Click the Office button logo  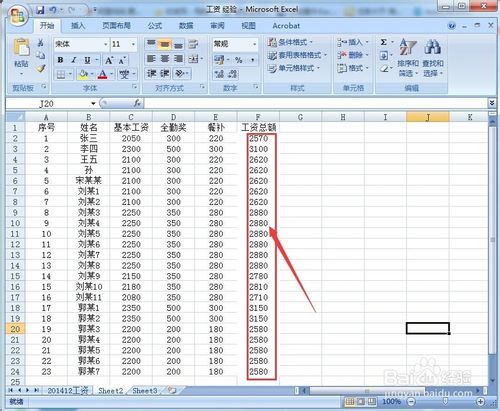(x=18, y=16)
